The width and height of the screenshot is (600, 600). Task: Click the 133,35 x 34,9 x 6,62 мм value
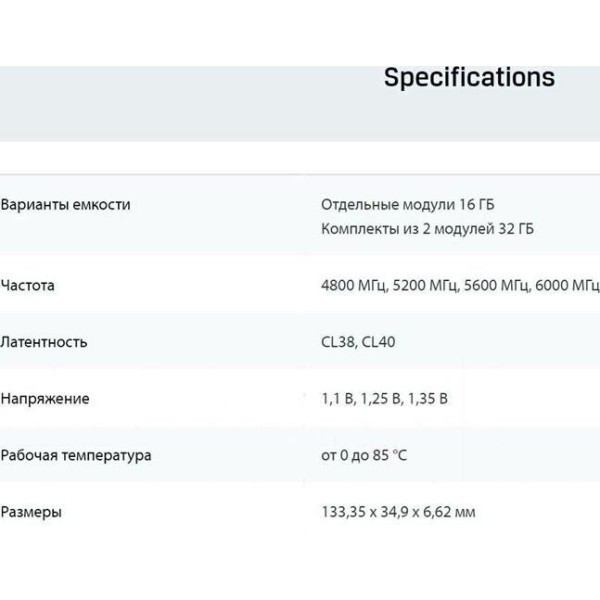tap(398, 512)
